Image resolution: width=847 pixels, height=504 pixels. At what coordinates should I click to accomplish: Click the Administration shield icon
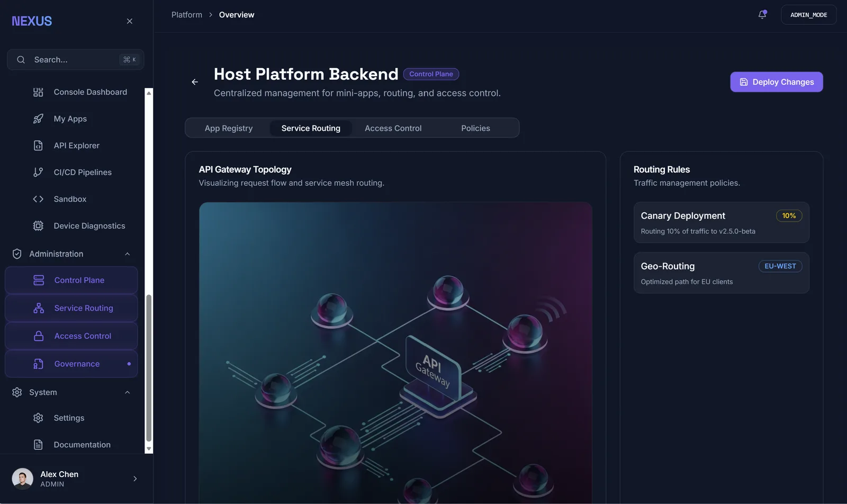[x=17, y=254]
